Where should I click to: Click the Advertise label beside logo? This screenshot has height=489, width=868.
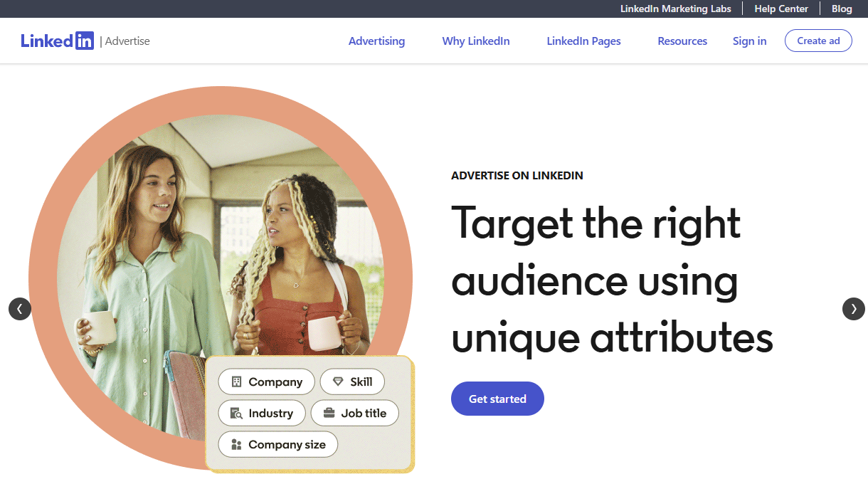click(x=127, y=41)
